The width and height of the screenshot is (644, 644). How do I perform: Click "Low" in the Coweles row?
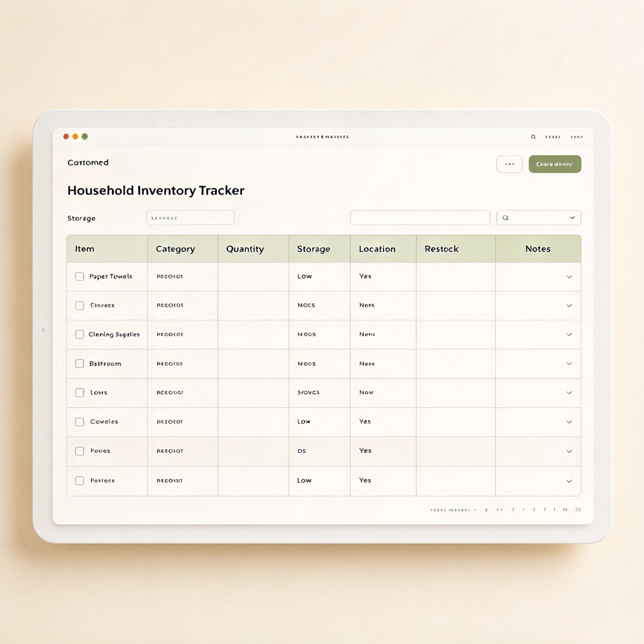304,422
